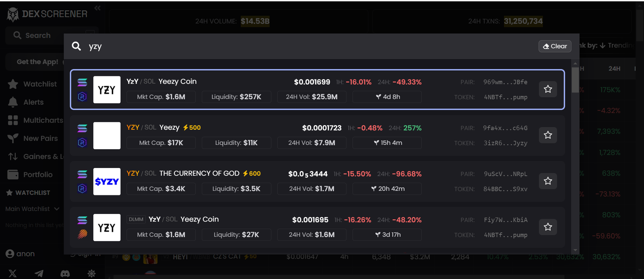Open Alerts via the bell icon
Screen dimensions: 644x279
point(13,102)
